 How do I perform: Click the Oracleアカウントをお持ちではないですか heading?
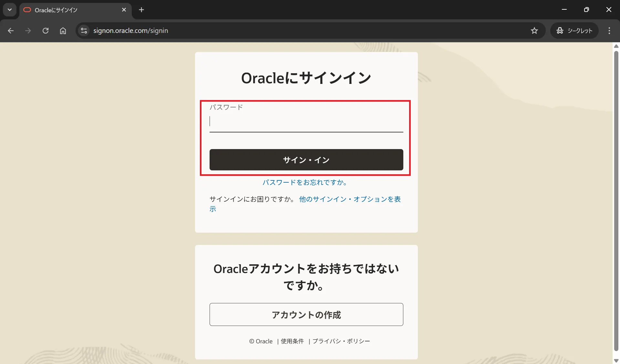pyautogui.click(x=306, y=277)
